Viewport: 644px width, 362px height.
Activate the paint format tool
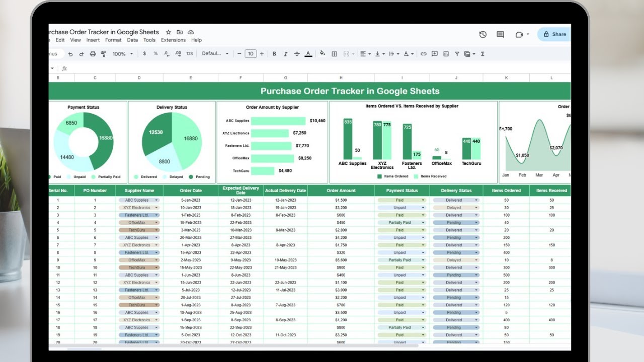tap(104, 54)
